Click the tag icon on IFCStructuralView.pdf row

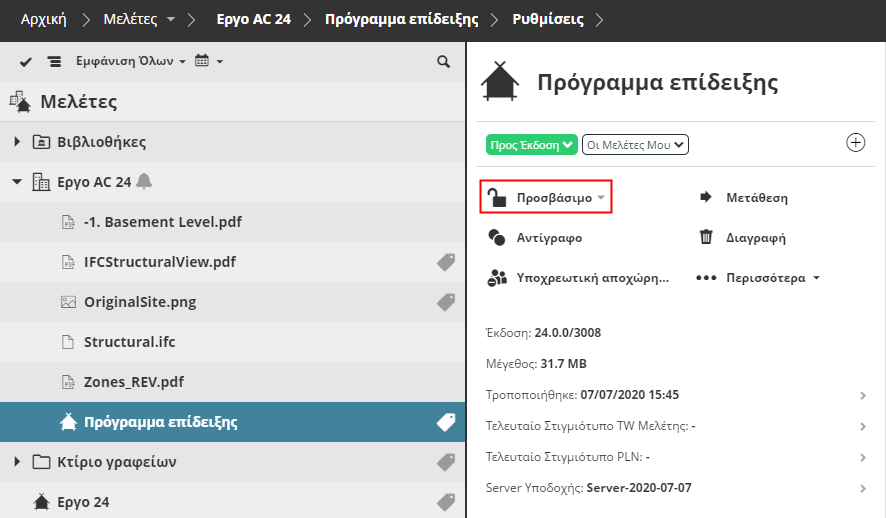click(x=446, y=262)
